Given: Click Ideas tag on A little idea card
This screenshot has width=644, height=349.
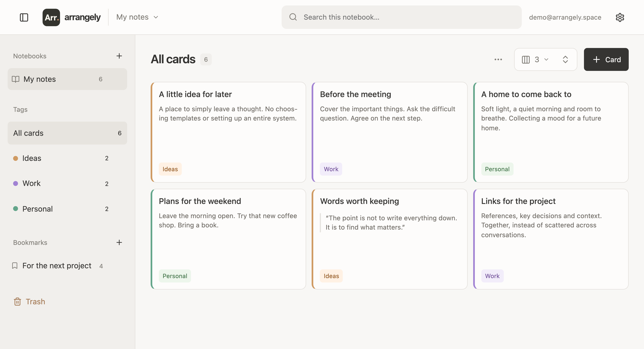Looking at the screenshot, I should coord(170,169).
